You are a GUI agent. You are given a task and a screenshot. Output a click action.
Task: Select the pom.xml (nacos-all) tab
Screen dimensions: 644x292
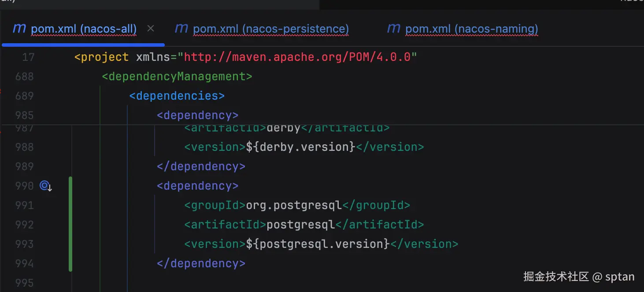[84, 29]
